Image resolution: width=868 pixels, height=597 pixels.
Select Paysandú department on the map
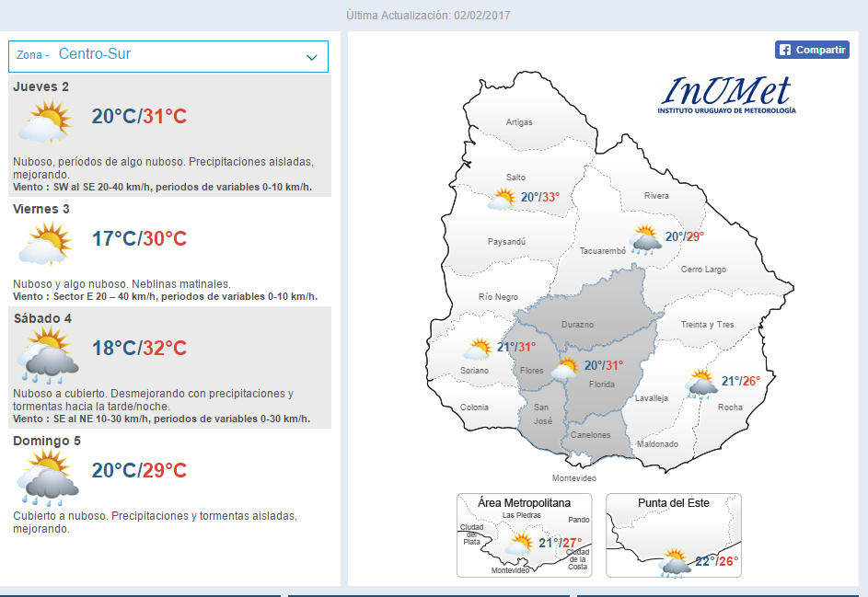point(506,242)
